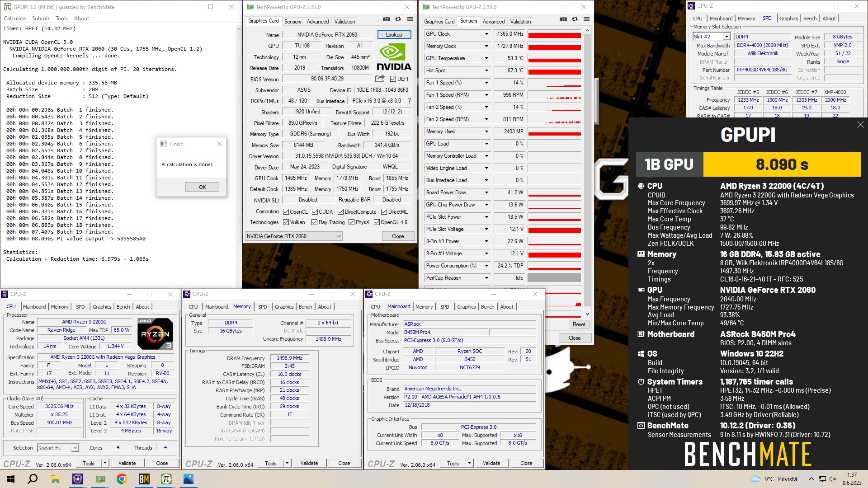Viewport: 868px width, 488px height.
Task: Open the Windows Start menu
Action: (x=11, y=479)
